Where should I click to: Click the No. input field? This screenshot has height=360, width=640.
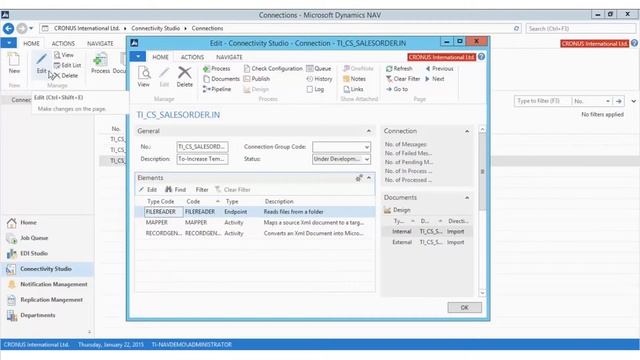click(x=202, y=147)
